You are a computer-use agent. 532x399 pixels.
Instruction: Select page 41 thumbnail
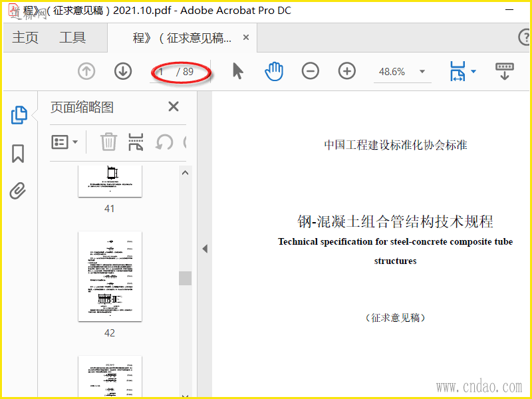[110, 181]
